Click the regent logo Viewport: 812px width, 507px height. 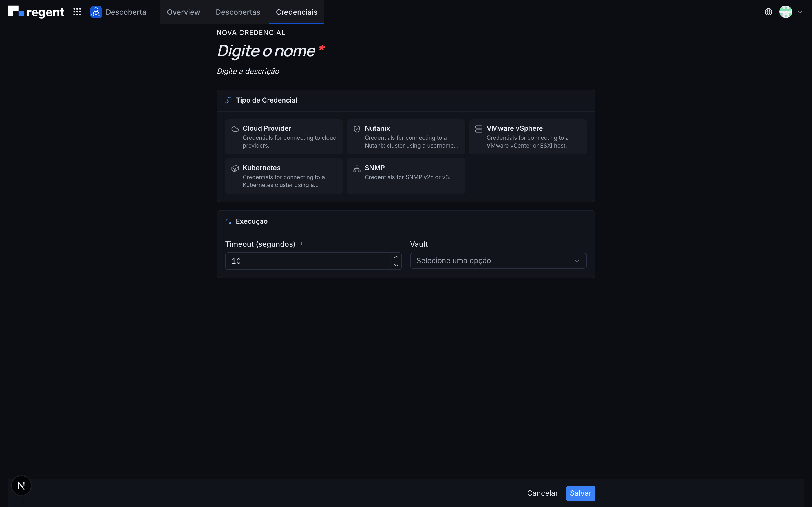[x=36, y=12]
